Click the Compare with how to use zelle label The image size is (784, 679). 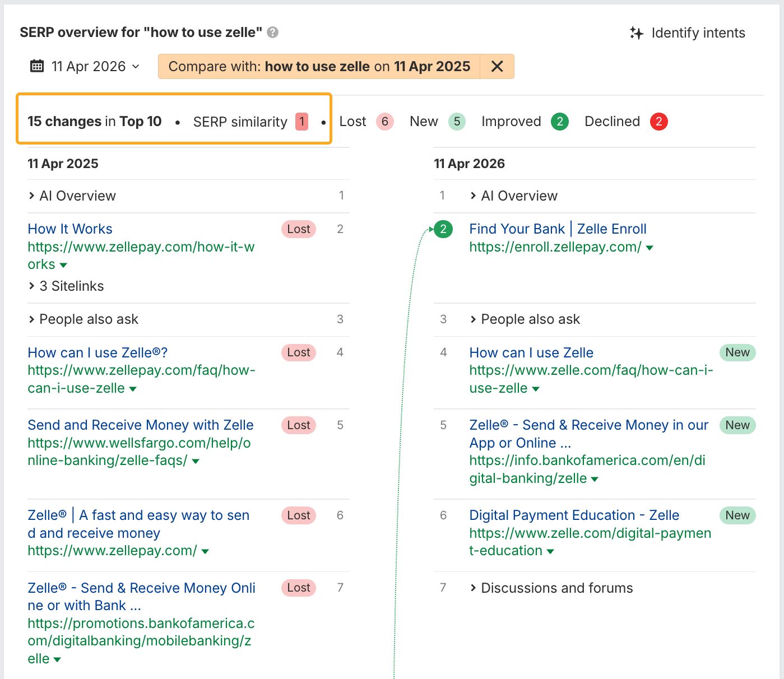(319, 66)
